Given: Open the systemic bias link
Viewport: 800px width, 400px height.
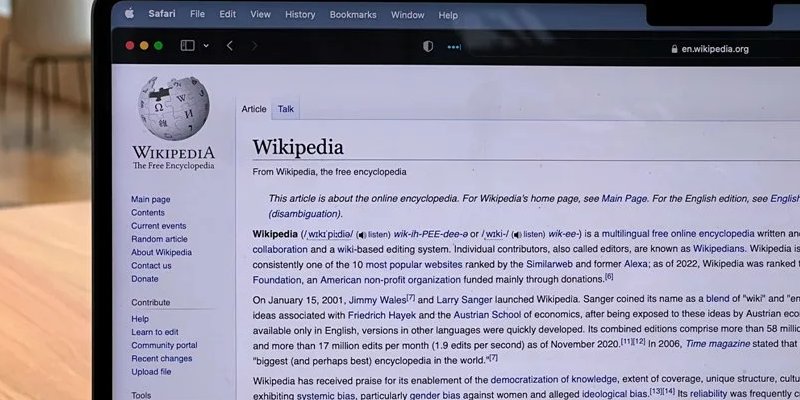Looking at the screenshot, I should tap(325, 395).
